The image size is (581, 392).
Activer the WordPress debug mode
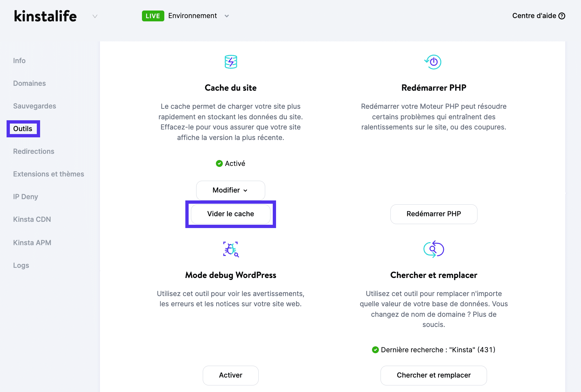230,375
